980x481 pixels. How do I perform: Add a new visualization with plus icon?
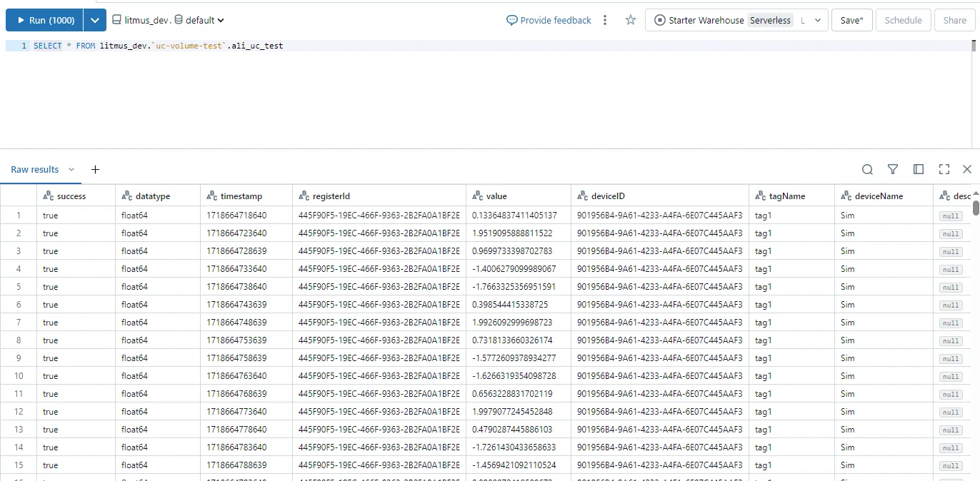95,169
